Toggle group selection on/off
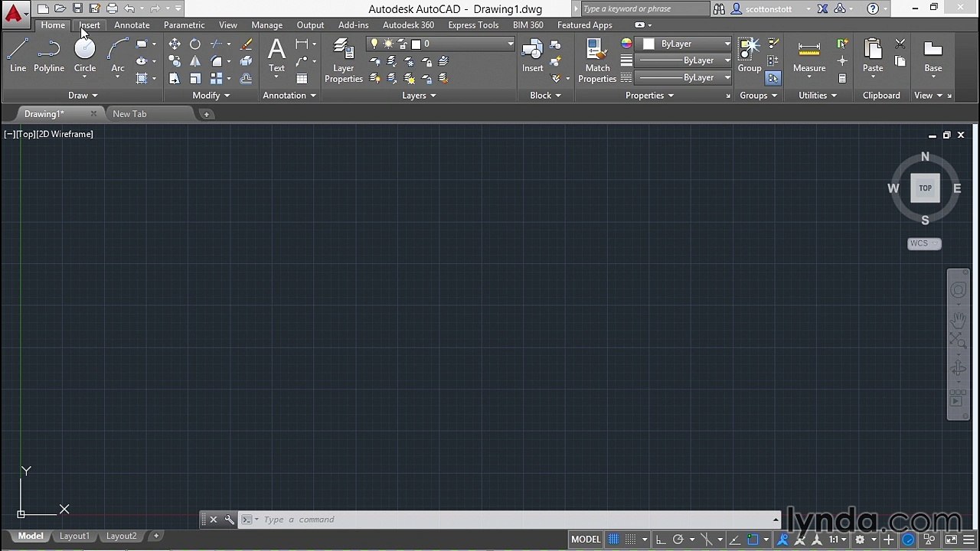 (x=773, y=78)
